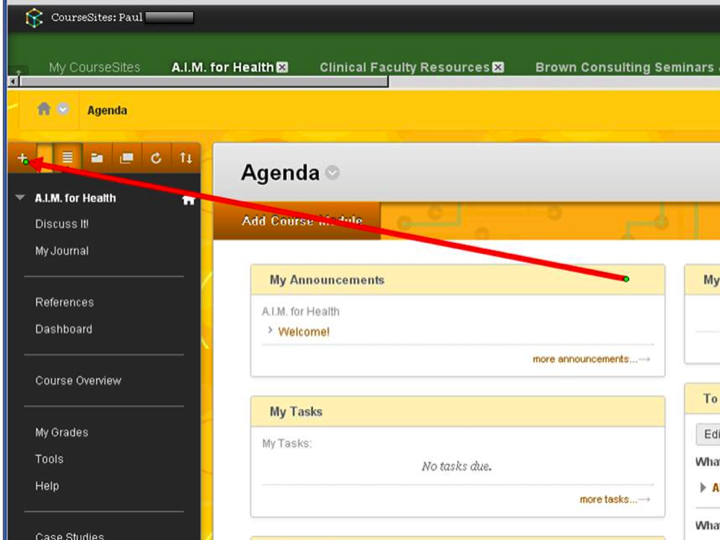Click the Agenda page heading
720x540 pixels.
click(x=280, y=173)
